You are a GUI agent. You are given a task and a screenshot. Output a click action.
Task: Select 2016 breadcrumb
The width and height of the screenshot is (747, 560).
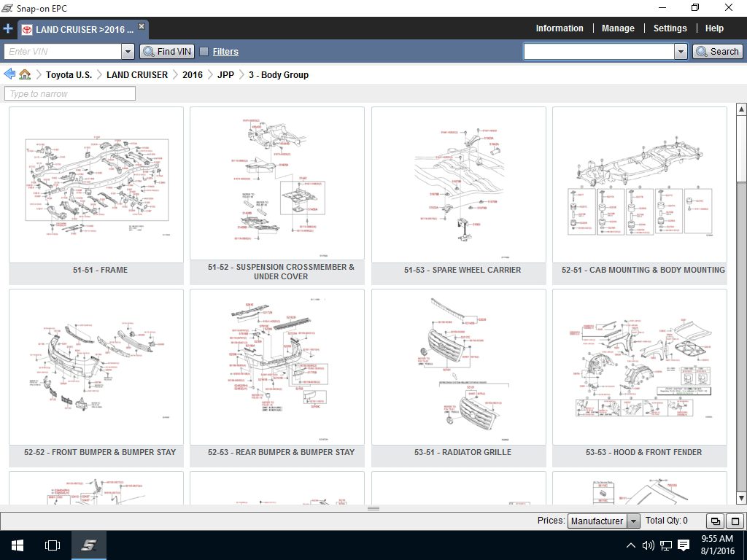click(x=193, y=75)
